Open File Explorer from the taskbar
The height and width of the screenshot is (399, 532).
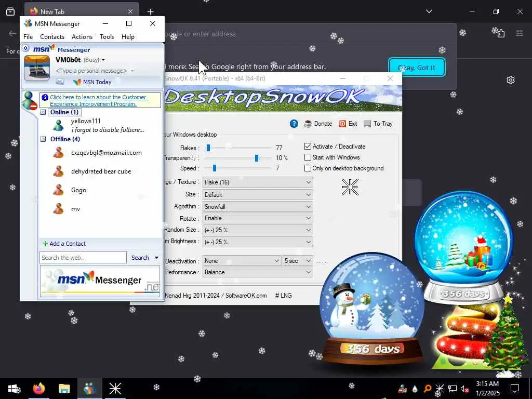tap(64, 389)
